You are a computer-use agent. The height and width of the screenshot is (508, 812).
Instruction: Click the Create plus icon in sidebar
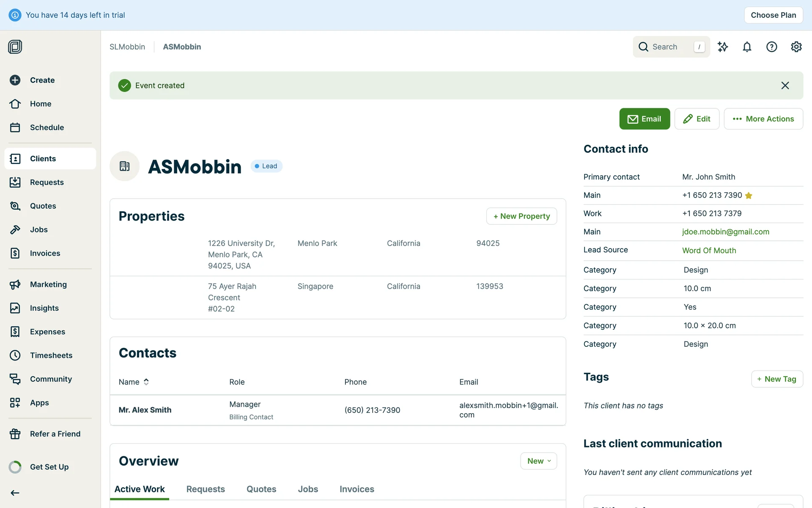[15, 80]
